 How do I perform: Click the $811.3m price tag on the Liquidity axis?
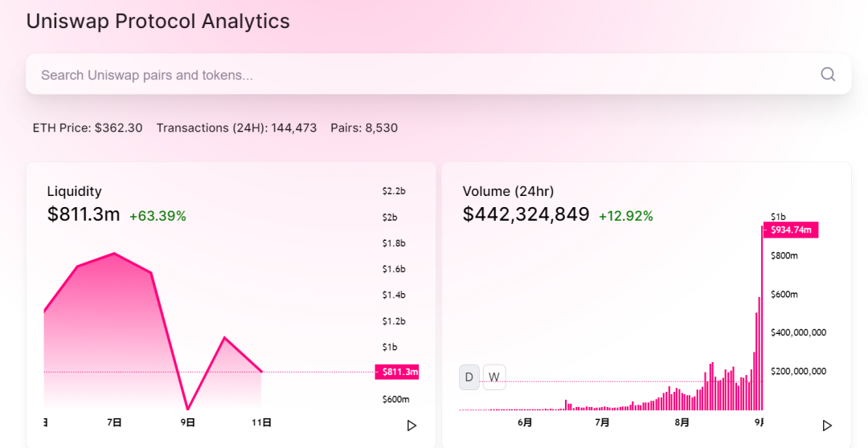pyautogui.click(x=397, y=372)
